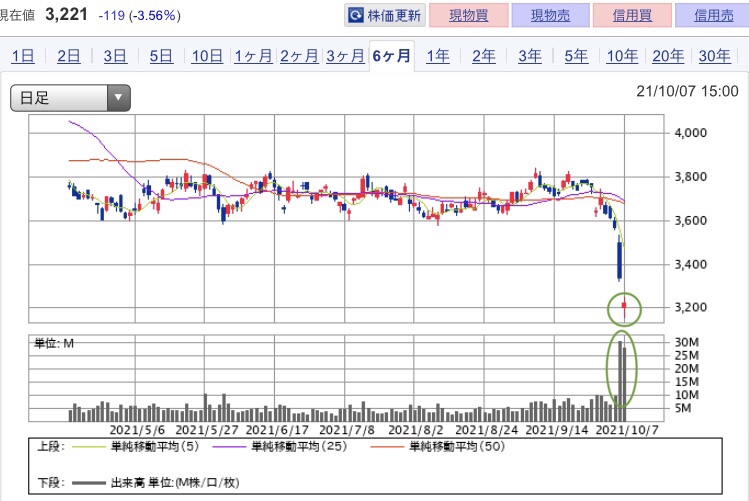Click the 単位: M label in volume chart
Viewport: 749px width, 501px height.
tap(54, 343)
